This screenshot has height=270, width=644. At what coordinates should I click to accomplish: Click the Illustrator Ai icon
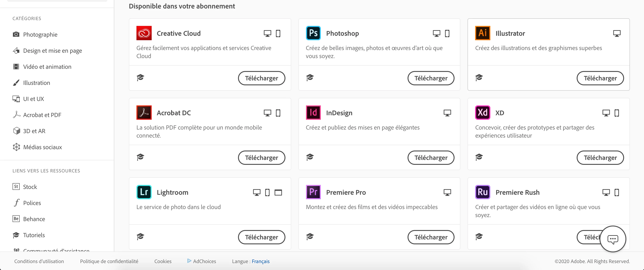pyautogui.click(x=482, y=33)
